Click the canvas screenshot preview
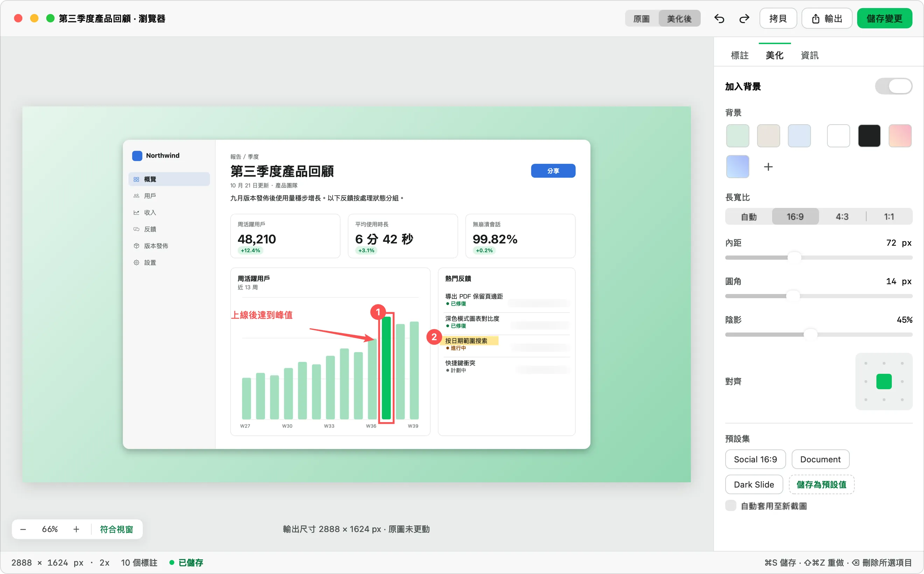The width and height of the screenshot is (924, 574). coord(356,294)
